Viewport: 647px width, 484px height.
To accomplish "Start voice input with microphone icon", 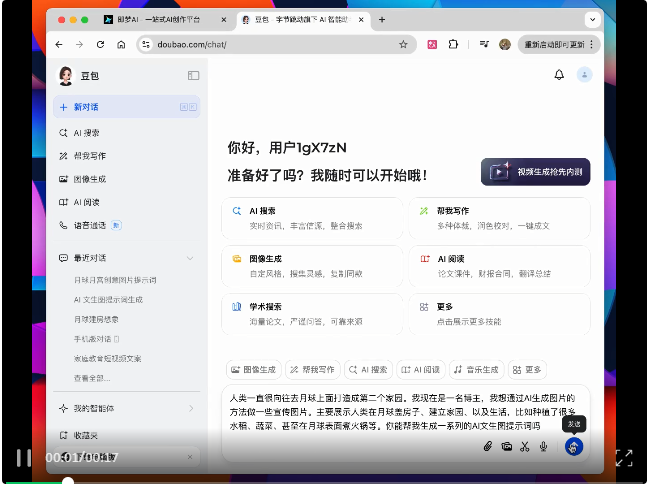I will tap(543, 446).
